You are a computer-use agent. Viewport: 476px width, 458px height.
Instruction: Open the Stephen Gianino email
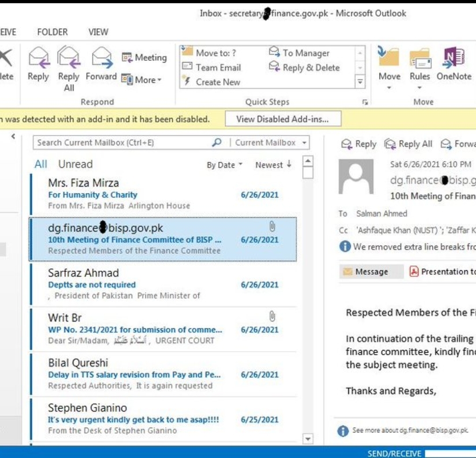pyautogui.click(x=164, y=419)
